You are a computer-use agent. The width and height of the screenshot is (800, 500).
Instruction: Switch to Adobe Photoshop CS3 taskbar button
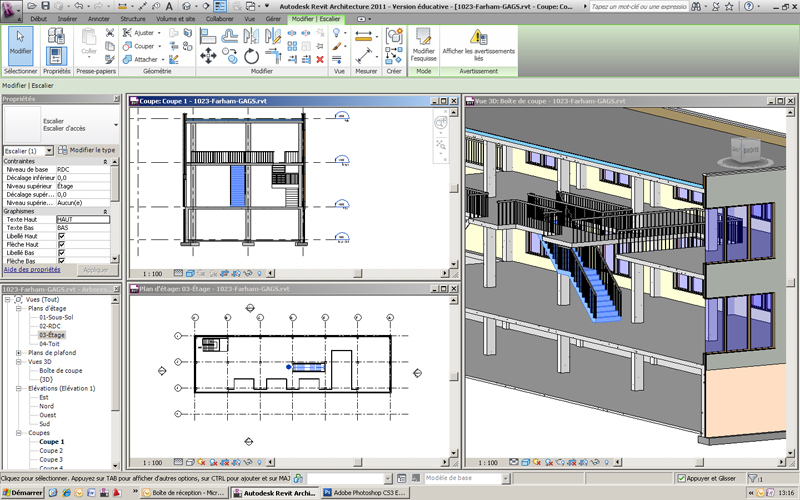(365, 493)
